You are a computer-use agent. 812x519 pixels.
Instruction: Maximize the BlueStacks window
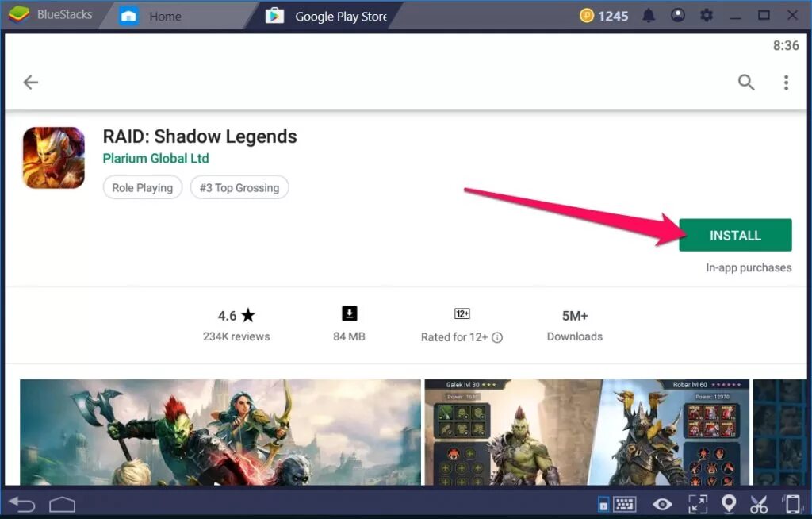[x=764, y=15]
